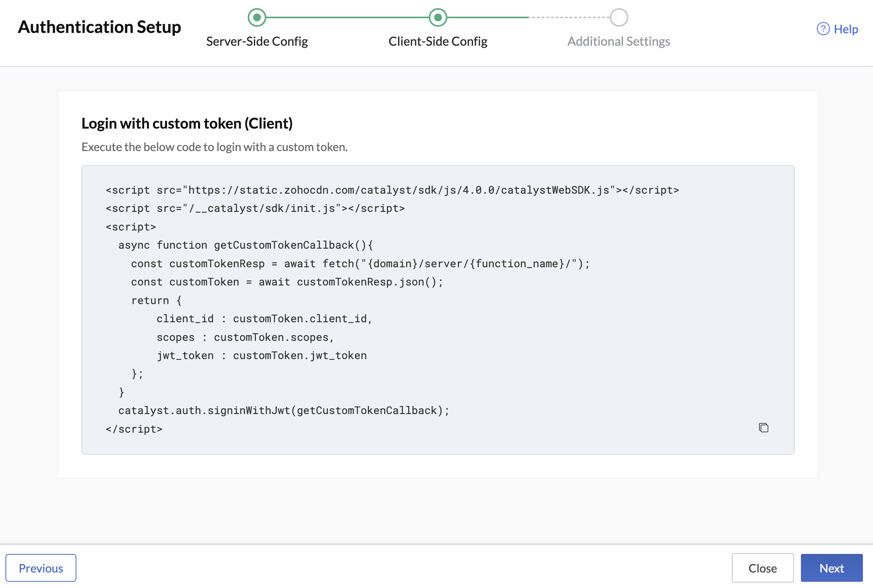Click the Authentication Setup heading
This screenshot has height=588, width=873.
pyautogui.click(x=100, y=27)
